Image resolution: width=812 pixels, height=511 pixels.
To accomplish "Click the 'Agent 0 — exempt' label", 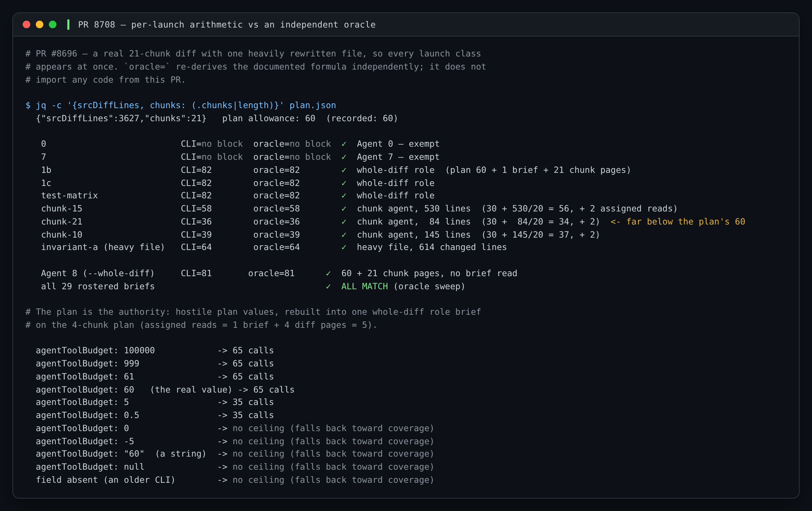I will pyautogui.click(x=398, y=144).
